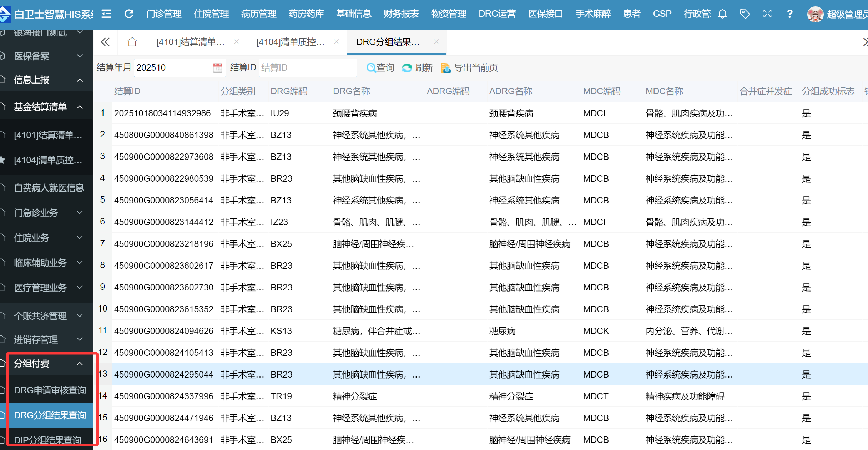This screenshot has height=450, width=868.
Task: Toggle the fullscreen expand icon
Action: click(767, 14)
